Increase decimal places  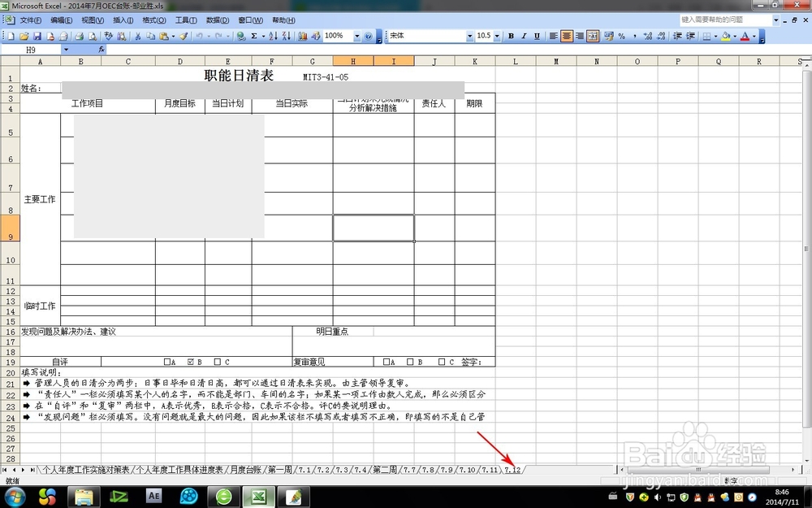647,36
